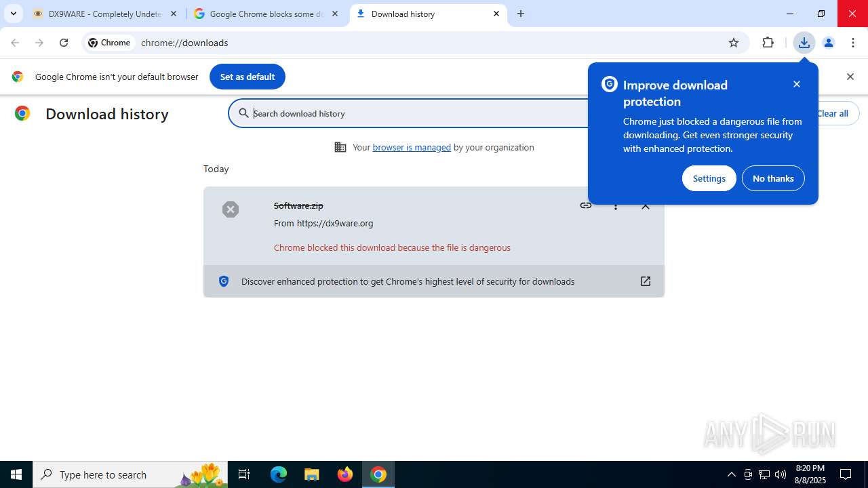Open the profile avatar menu
The width and height of the screenshot is (868, 488).
[x=829, y=43]
